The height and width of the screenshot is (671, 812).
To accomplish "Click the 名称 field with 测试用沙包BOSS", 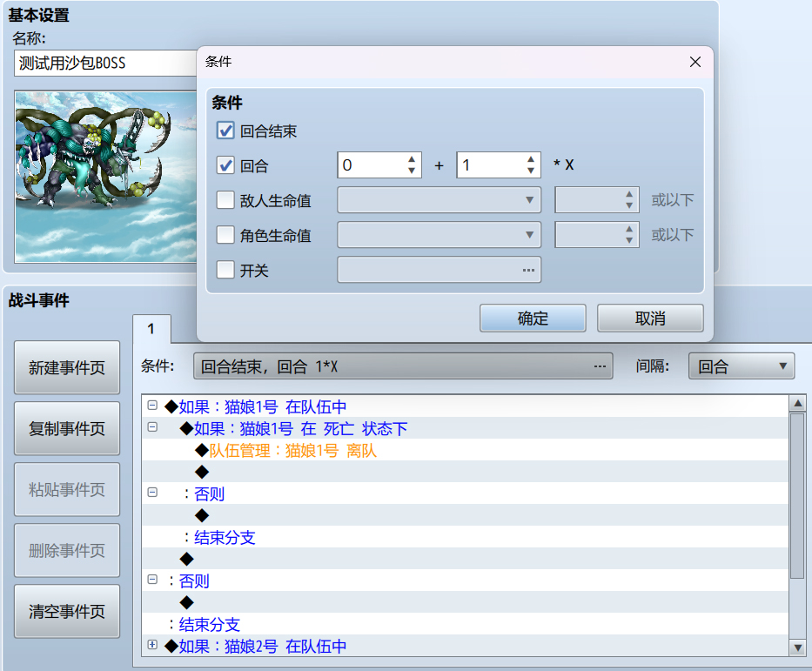I will click(105, 64).
